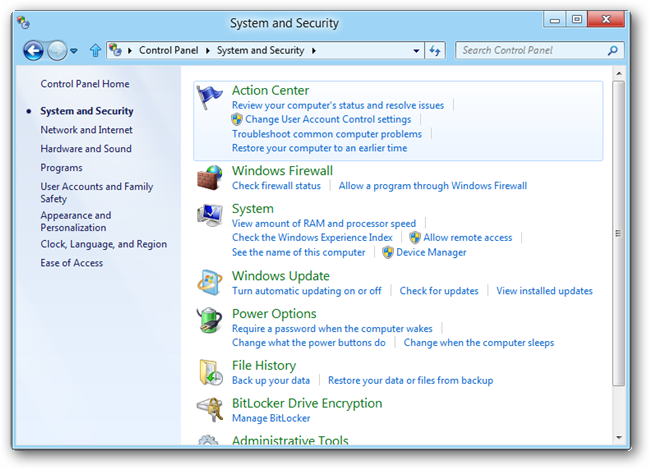Click the shield icon beside Change User Account Control

point(237,119)
